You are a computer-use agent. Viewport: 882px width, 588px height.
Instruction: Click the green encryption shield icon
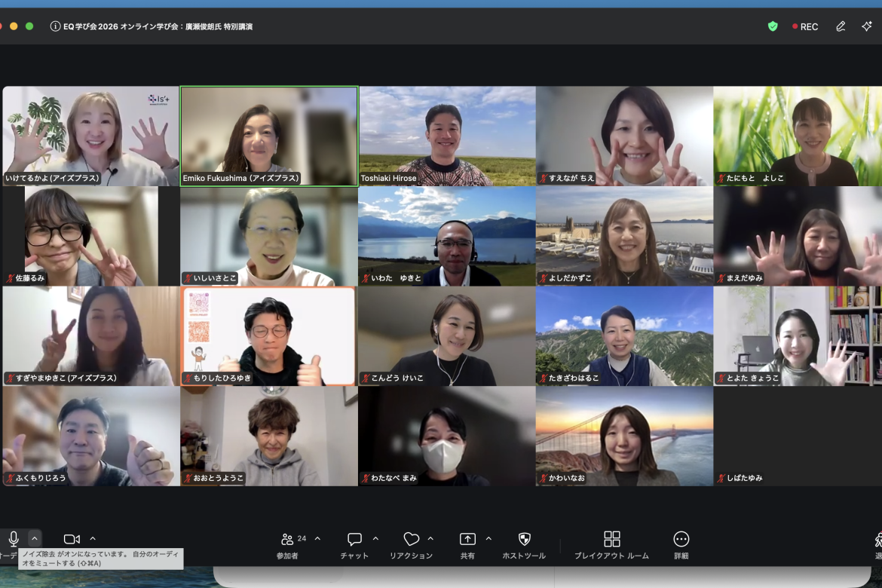click(x=773, y=26)
